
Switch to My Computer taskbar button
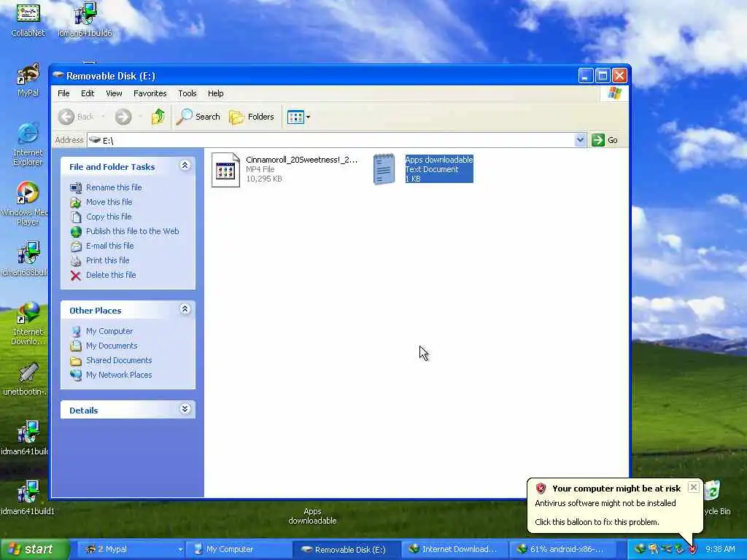[x=238, y=550]
